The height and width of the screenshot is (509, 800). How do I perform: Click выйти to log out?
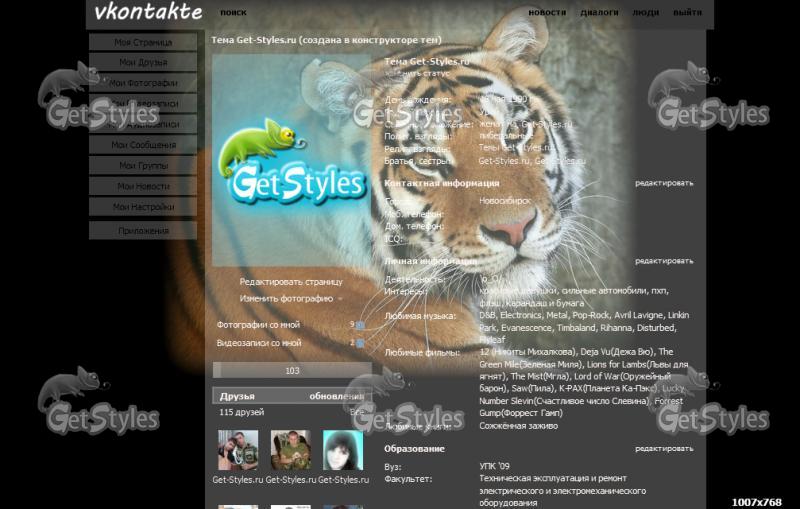[x=687, y=13]
